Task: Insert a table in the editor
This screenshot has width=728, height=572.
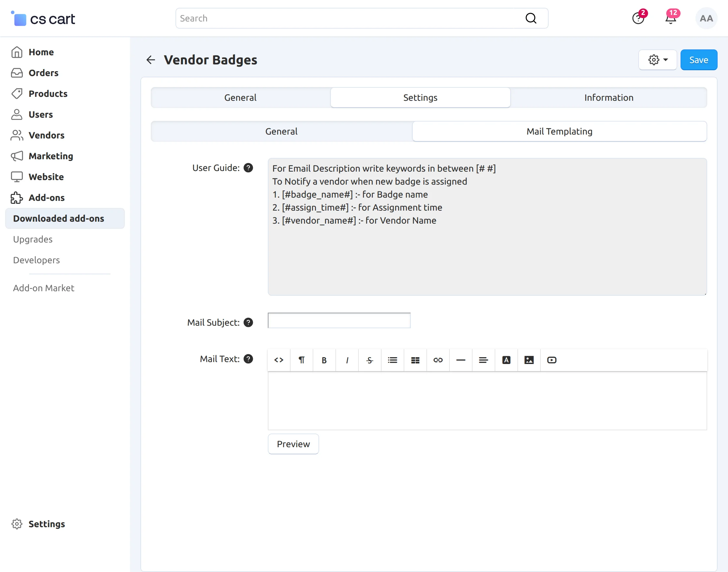Action: [x=415, y=360]
